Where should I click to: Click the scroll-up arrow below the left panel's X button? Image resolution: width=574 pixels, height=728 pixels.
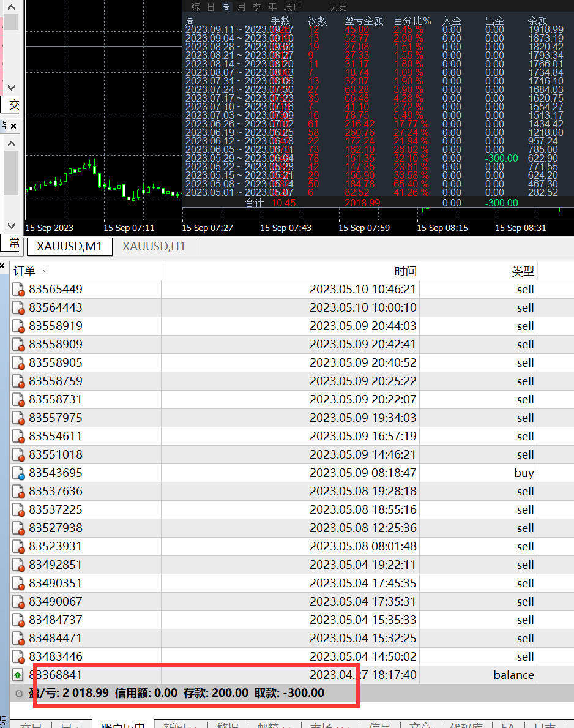pyautogui.click(x=11, y=144)
